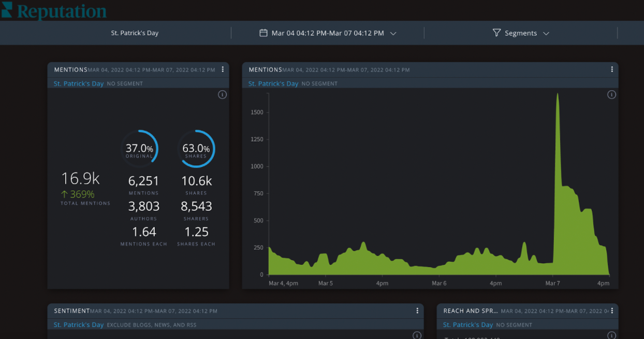Click the 369% increase indicator

(x=78, y=194)
